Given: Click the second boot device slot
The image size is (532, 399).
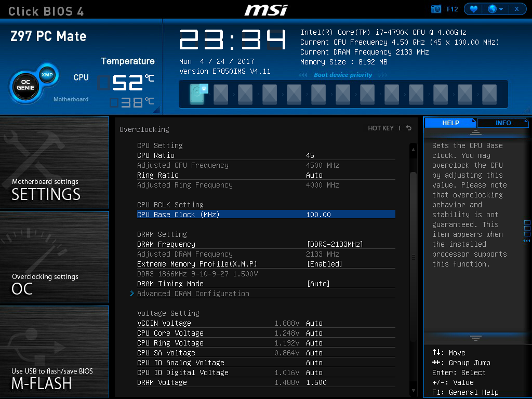Looking at the screenshot, I should (221, 94).
